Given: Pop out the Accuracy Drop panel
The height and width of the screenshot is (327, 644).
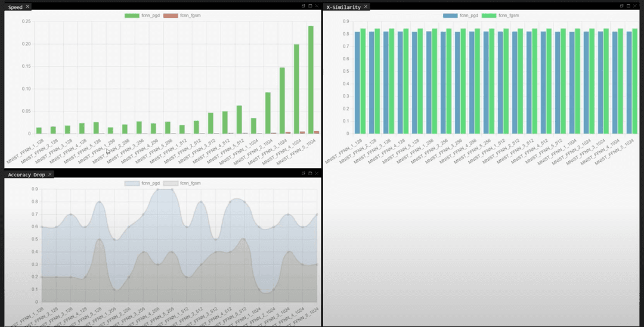Looking at the screenshot, I should coord(303,173).
